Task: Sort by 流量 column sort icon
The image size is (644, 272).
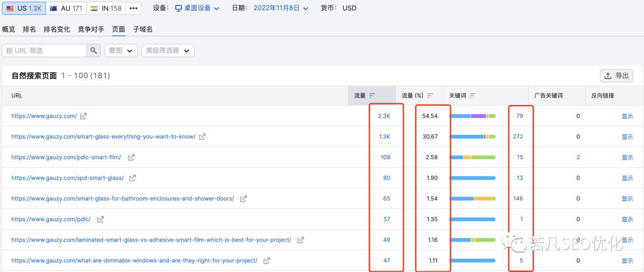Action: pos(372,95)
